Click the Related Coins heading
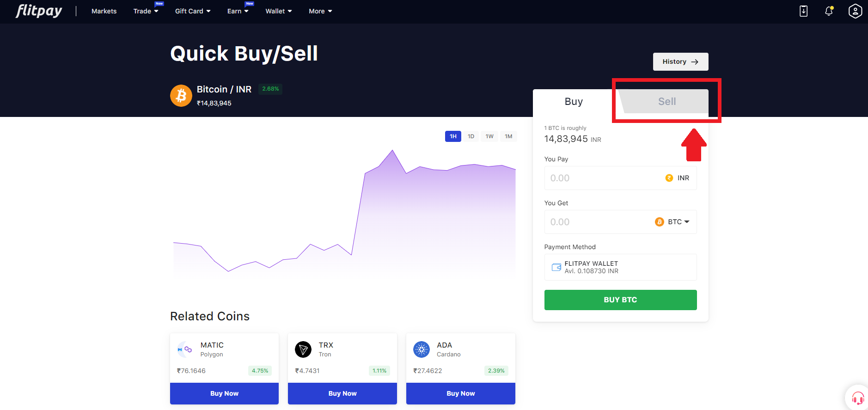 [210, 316]
